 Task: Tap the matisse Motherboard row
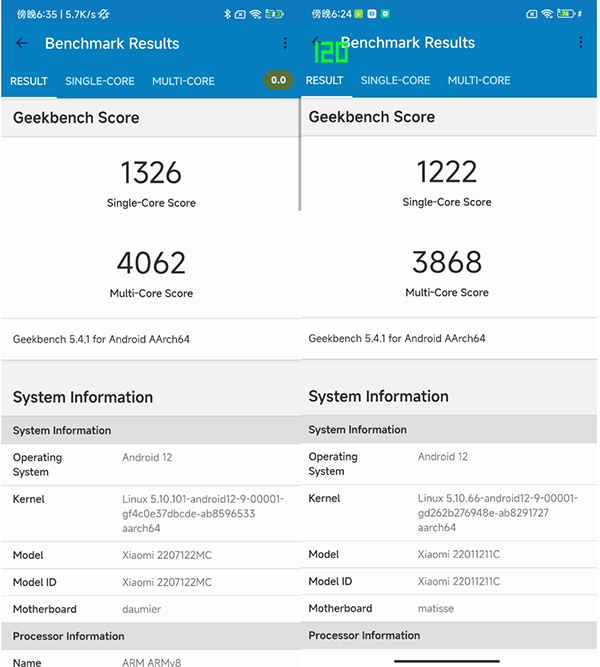pos(446,608)
